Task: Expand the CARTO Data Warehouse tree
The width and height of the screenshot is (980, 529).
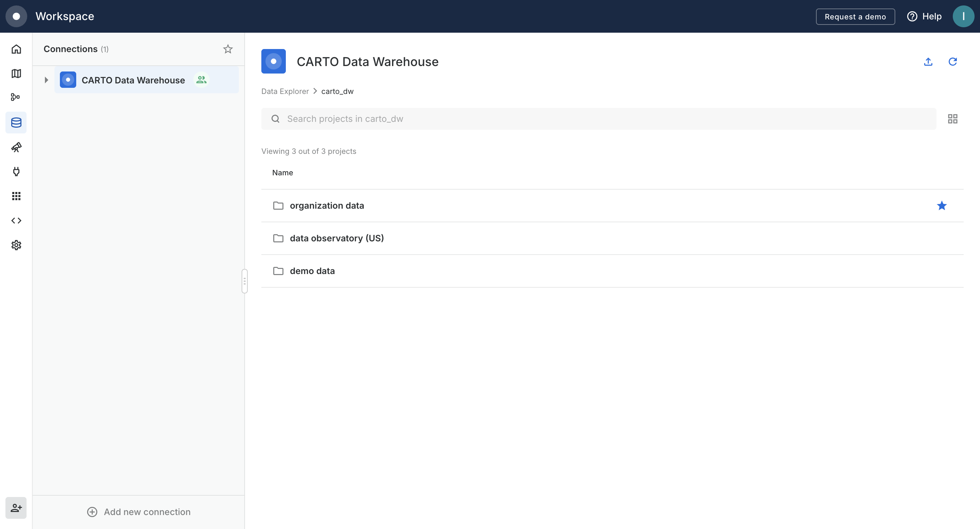Action: tap(46, 80)
